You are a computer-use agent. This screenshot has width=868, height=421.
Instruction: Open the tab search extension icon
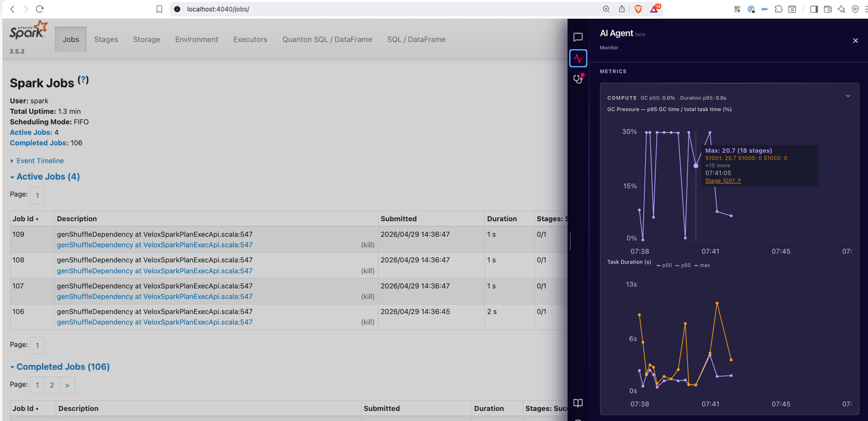(x=793, y=9)
